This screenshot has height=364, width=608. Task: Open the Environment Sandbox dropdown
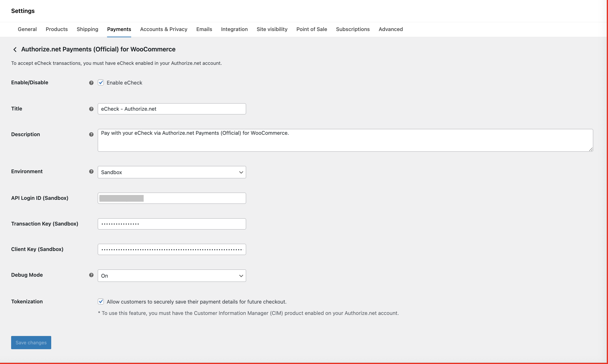[x=172, y=172]
